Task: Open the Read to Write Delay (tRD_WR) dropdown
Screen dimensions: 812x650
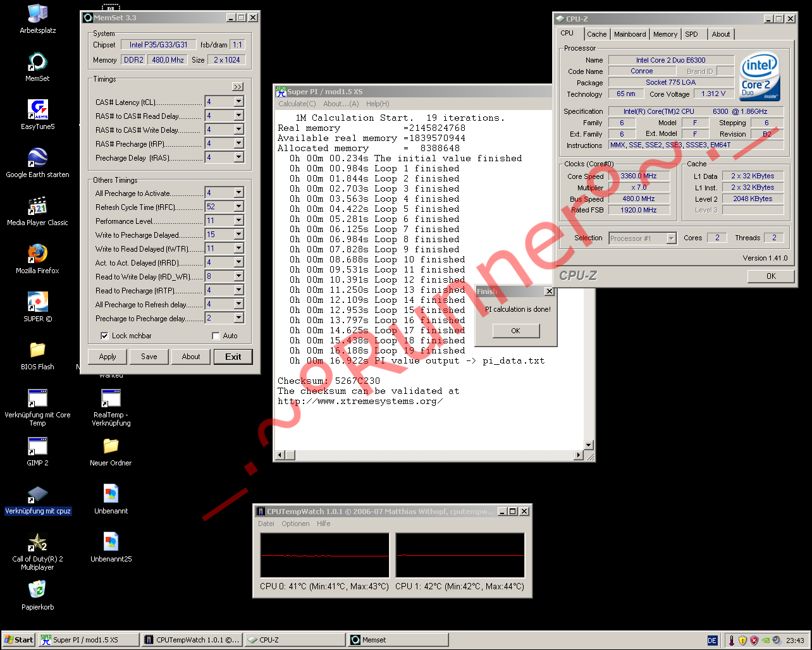Action: [x=238, y=276]
